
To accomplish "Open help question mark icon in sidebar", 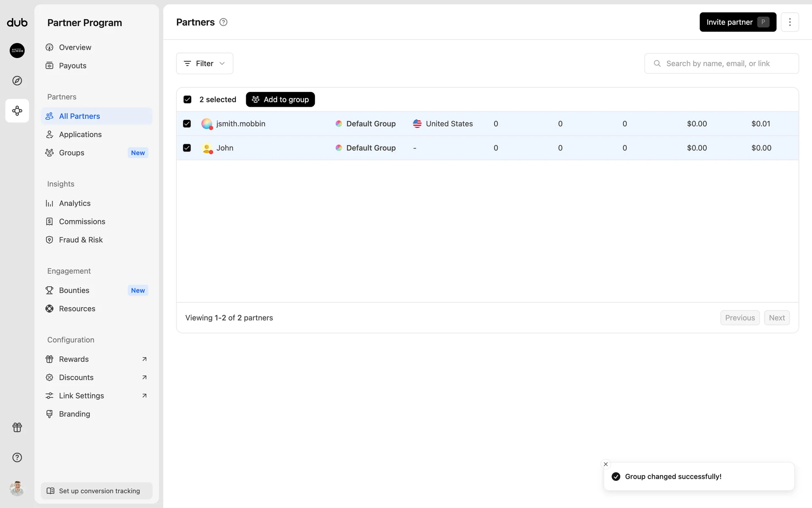I will [x=17, y=458].
